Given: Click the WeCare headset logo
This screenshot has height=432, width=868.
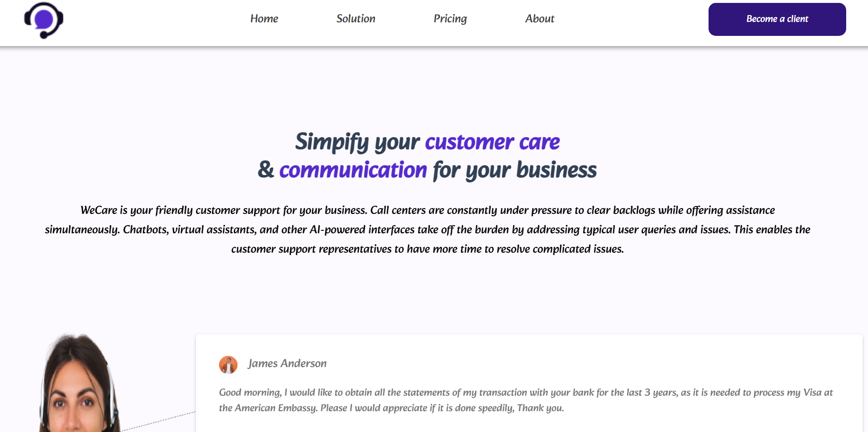Looking at the screenshot, I should pyautogui.click(x=44, y=20).
